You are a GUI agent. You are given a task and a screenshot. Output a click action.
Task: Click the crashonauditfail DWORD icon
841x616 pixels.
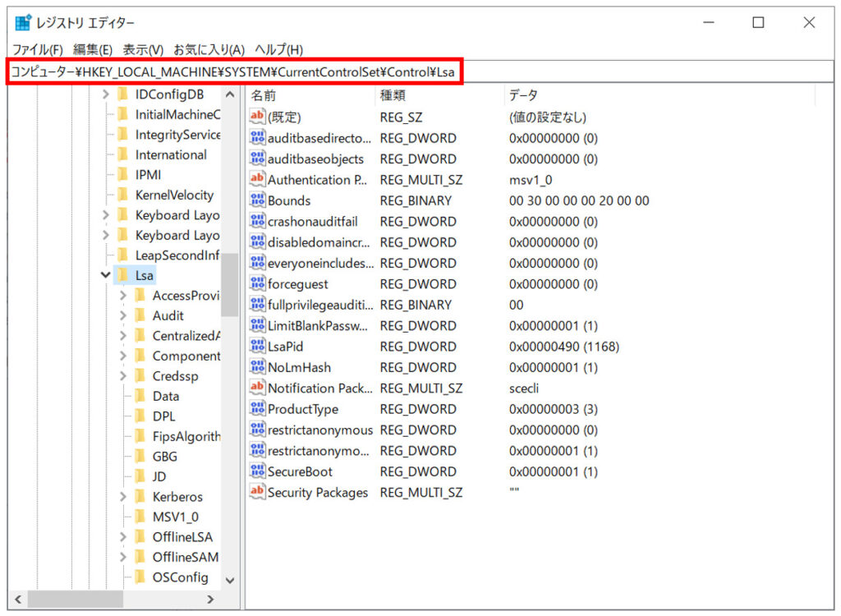click(257, 221)
